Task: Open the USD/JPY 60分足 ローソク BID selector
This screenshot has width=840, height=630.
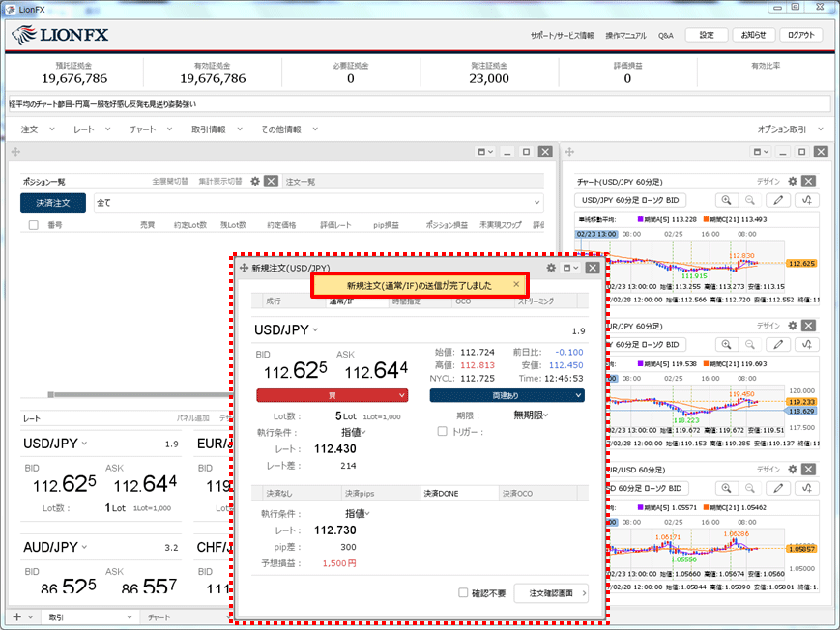Action: click(x=630, y=200)
